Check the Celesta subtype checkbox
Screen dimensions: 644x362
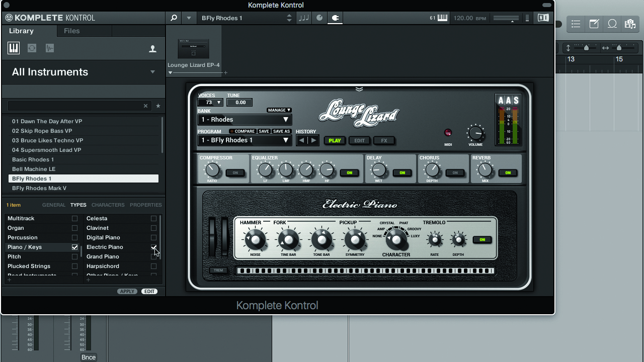tap(153, 219)
